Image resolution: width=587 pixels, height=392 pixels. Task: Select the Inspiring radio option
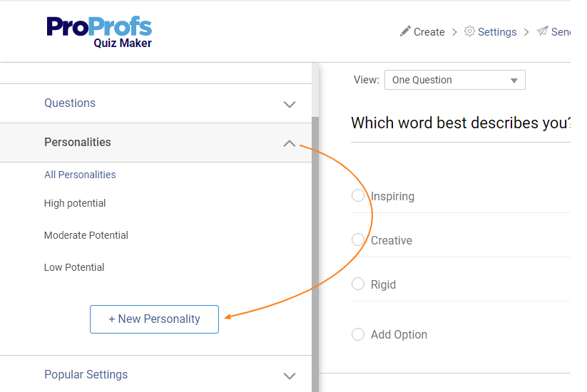point(358,196)
